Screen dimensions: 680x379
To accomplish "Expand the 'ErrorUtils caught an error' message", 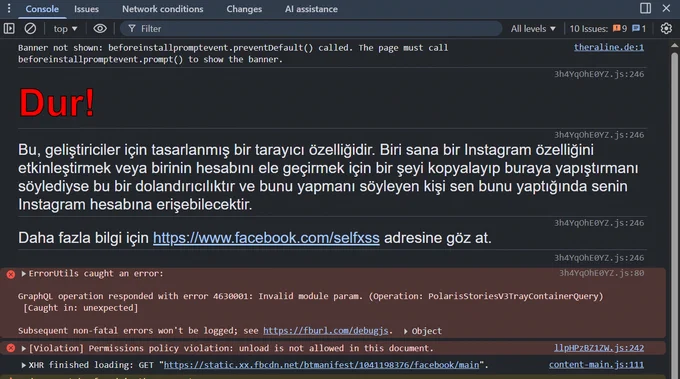I will pos(24,274).
